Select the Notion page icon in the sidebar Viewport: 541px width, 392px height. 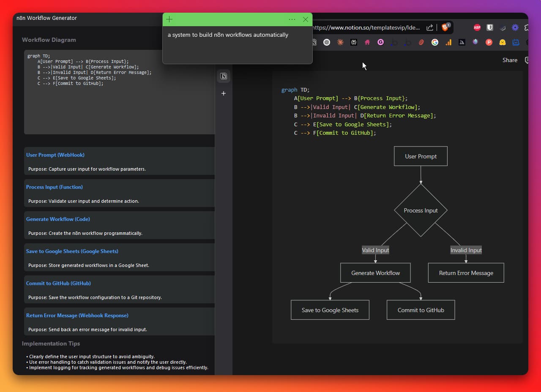click(223, 76)
